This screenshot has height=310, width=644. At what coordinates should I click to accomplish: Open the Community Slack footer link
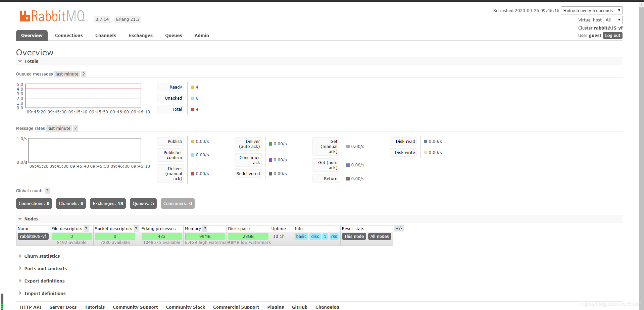186,307
